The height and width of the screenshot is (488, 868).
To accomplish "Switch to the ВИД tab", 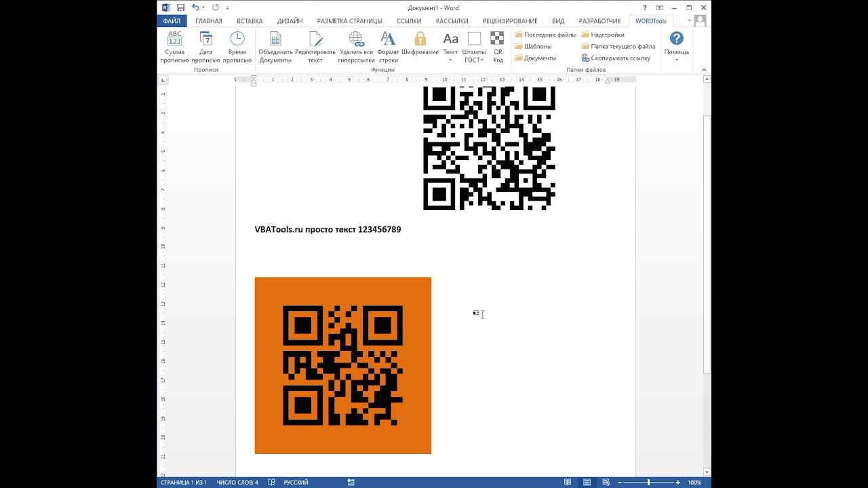I will coord(558,21).
